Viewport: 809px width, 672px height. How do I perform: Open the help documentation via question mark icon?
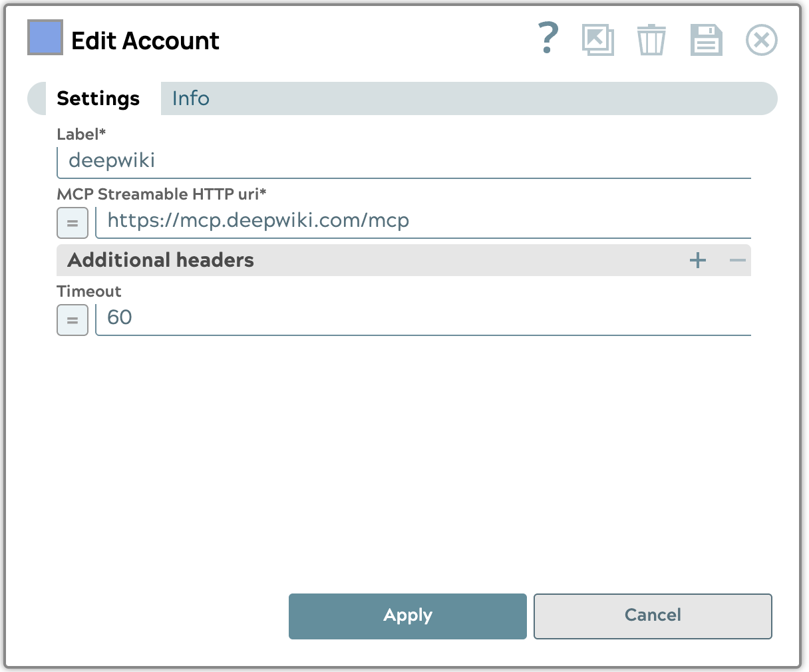(x=548, y=40)
